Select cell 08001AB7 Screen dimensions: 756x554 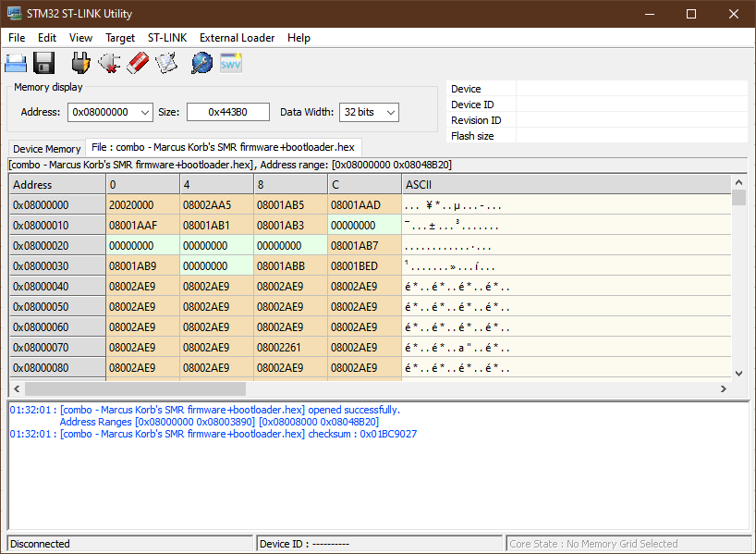tap(364, 246)
